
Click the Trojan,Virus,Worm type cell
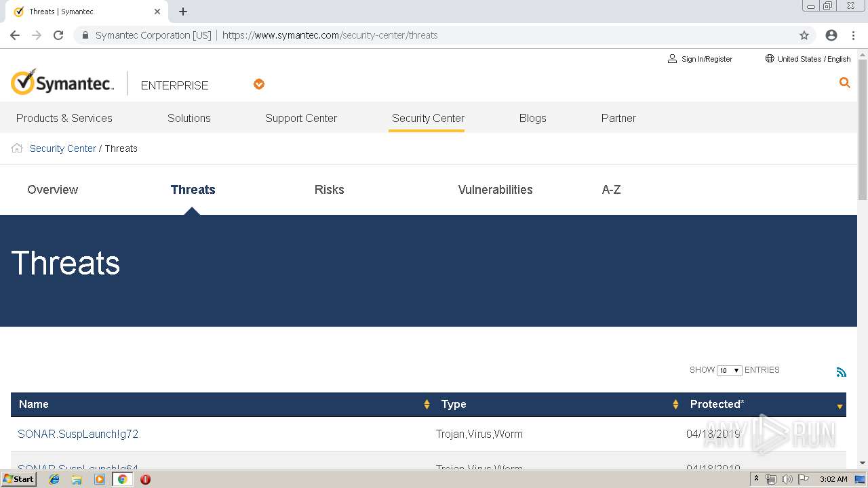pos(479,434)
